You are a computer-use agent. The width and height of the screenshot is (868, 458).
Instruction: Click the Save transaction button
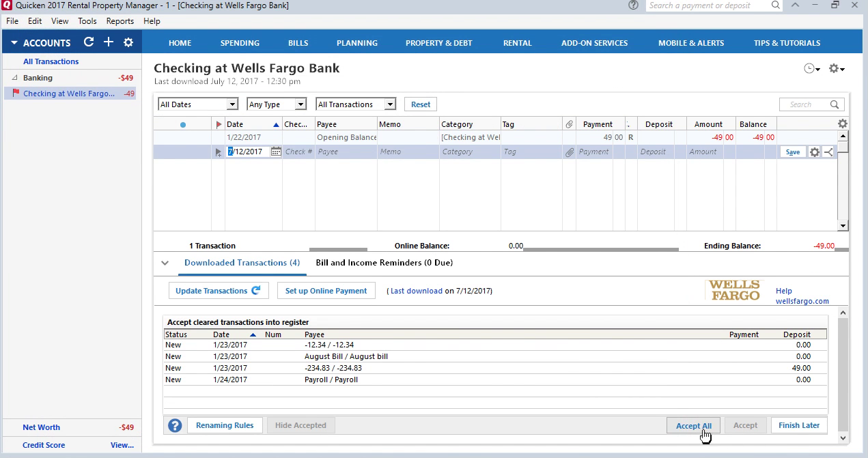tap(793, 152)
